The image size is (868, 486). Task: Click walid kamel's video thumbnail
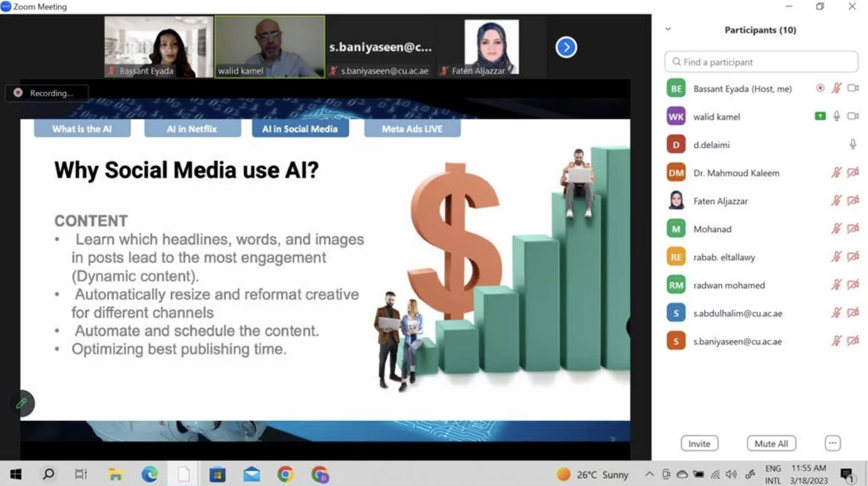[x=270, y=47]
